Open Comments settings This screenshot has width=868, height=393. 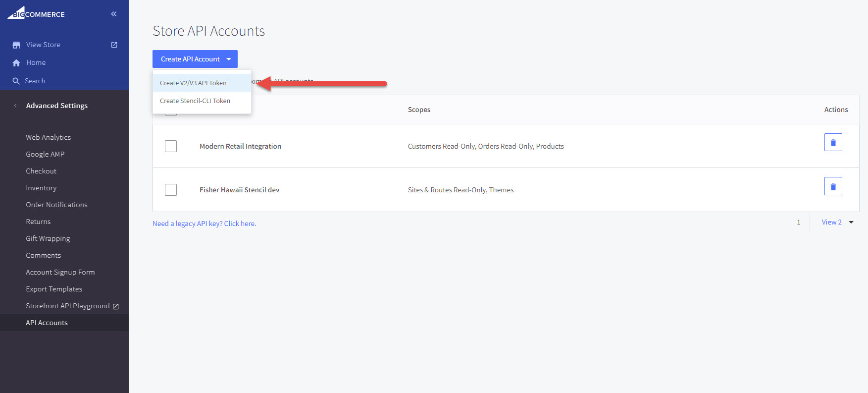44,255
